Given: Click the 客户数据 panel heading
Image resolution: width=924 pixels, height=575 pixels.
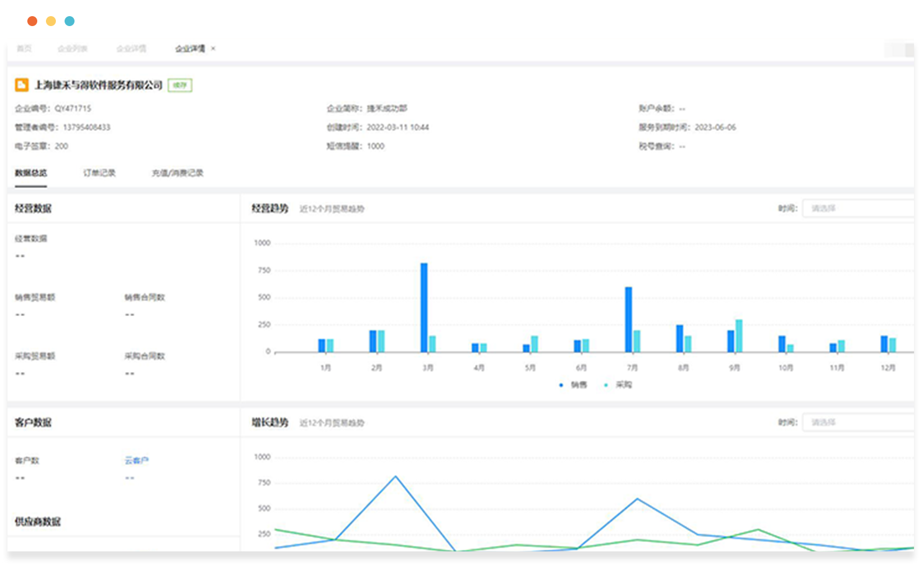Looking at the screenshot, I should tap(34, 422).
